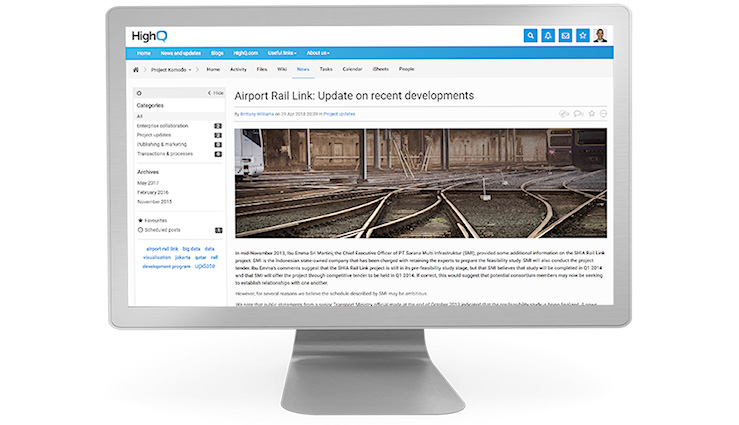
Task: Open notifications bell icon
Action: pyautogui.click(x=548, y=35)
